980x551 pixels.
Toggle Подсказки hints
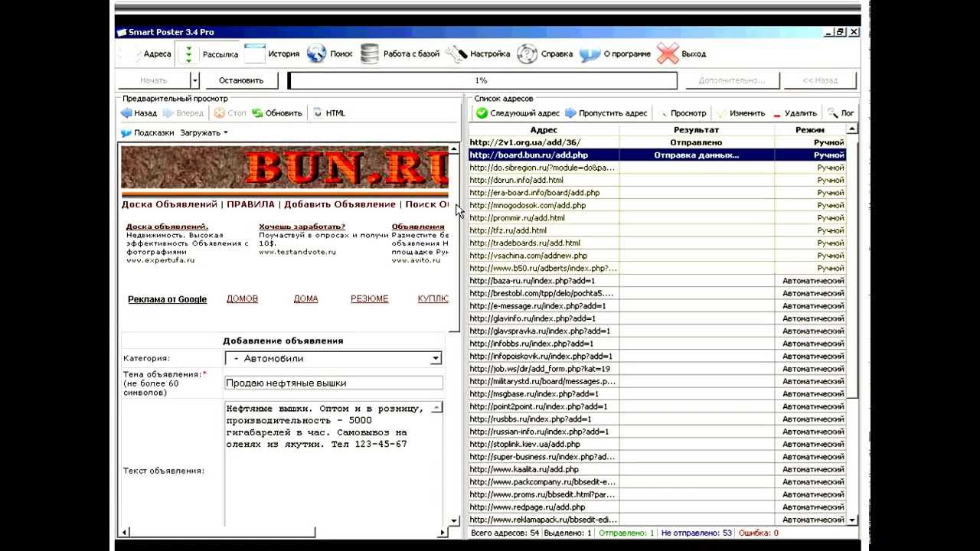[148, 133]
